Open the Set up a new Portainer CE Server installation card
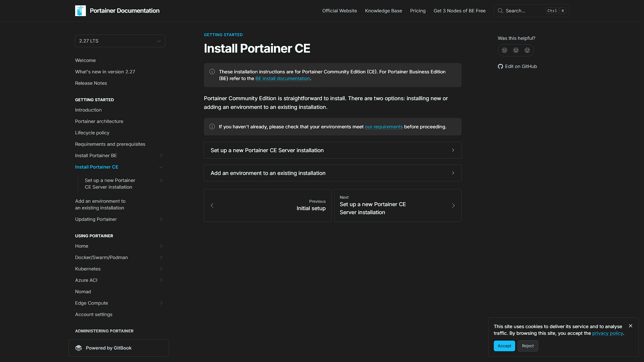This screenshot has height=362, width=644. [333, 150]
